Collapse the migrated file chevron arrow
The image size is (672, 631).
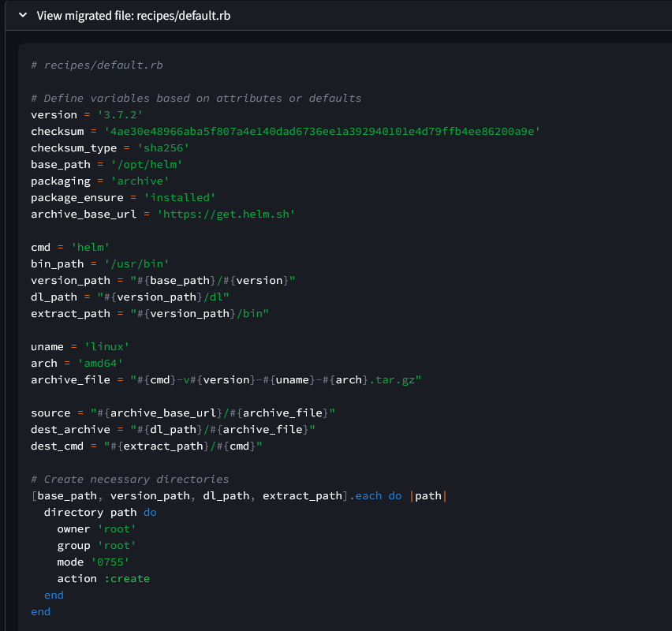[x=23, y=16]
